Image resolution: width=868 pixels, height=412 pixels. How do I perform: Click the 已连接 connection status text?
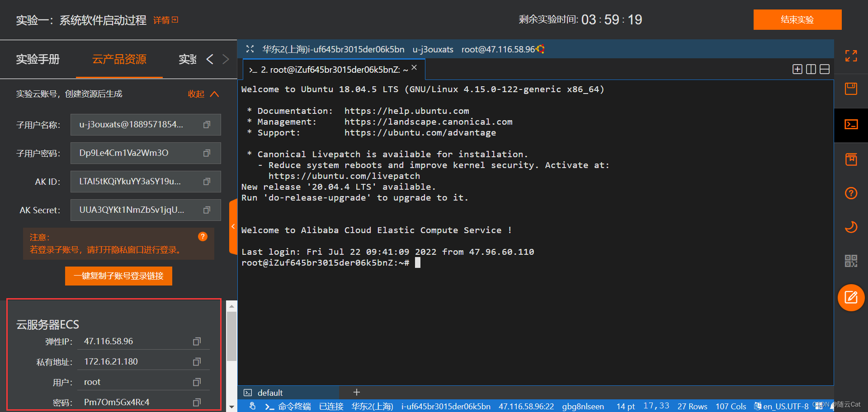[331, 407]
